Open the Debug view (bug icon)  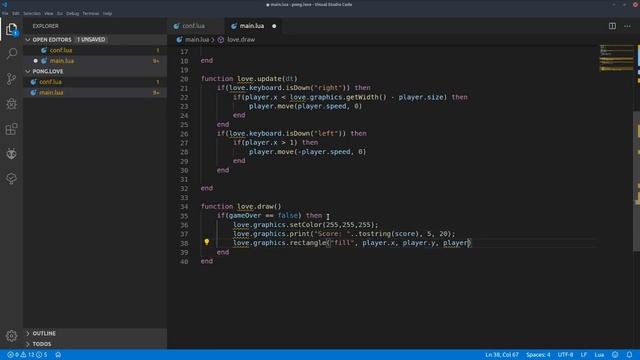coord(11,104)
